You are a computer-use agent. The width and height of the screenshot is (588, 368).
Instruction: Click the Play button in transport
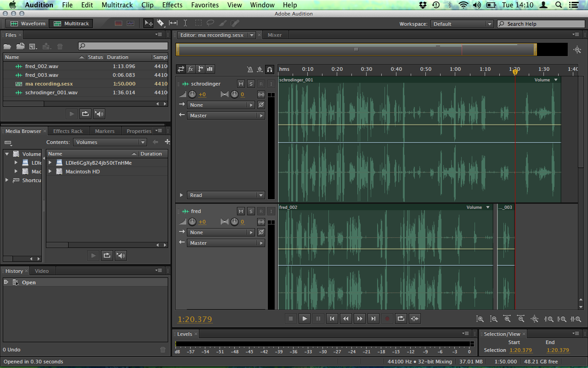click(305, 318)
